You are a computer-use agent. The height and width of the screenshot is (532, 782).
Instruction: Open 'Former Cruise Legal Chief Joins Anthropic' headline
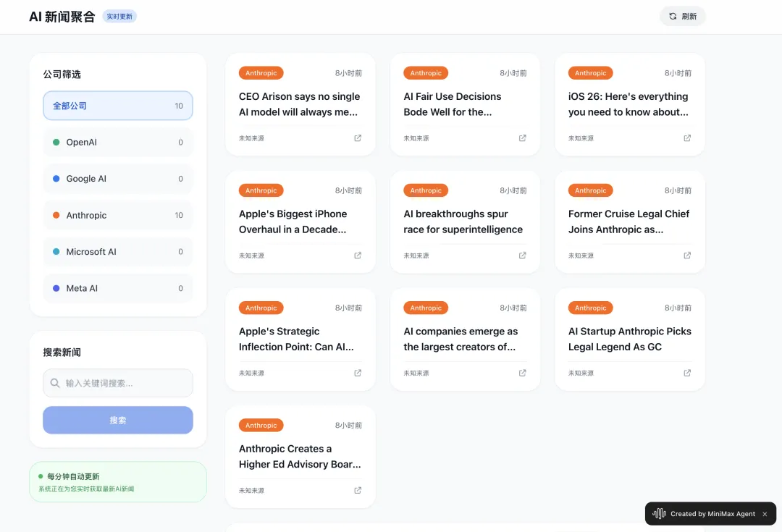(x=628, y=221)
